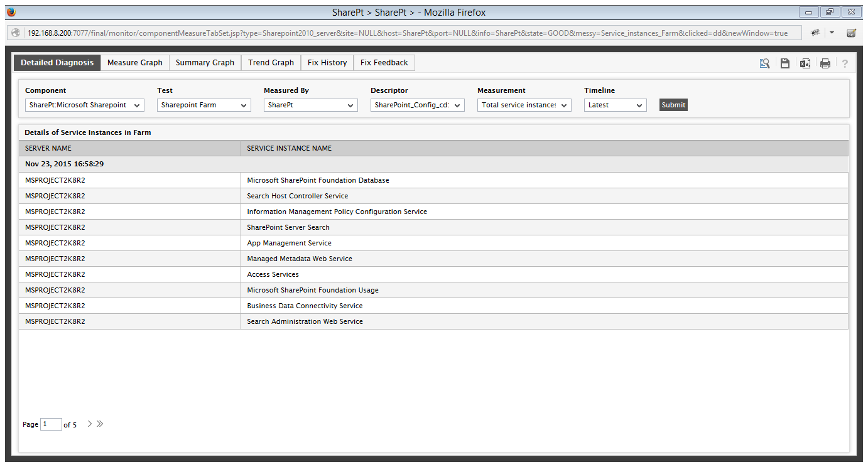Click the Firebug bug icon in the browser toolbar

815,33
